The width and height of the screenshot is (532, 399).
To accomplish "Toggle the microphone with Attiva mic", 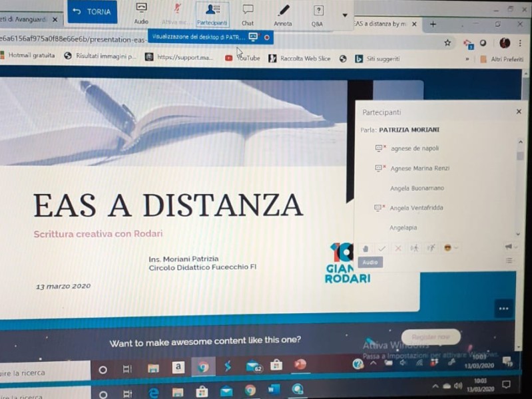I will coord(176,13).
